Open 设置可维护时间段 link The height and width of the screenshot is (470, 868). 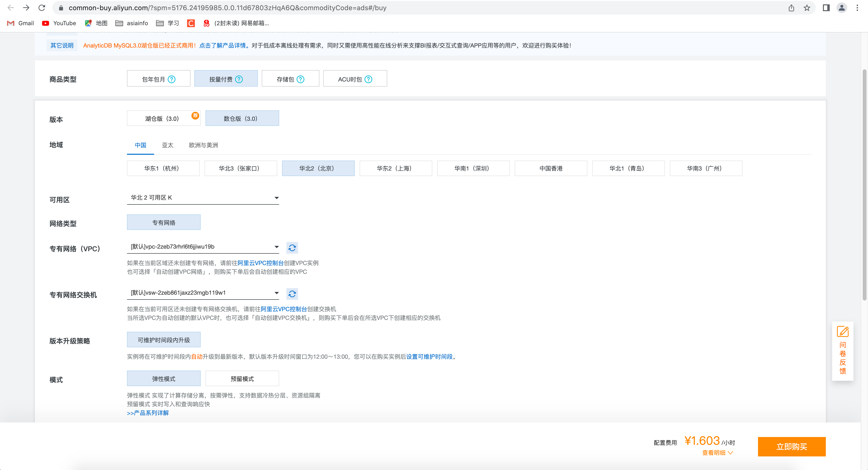point(430,357)
